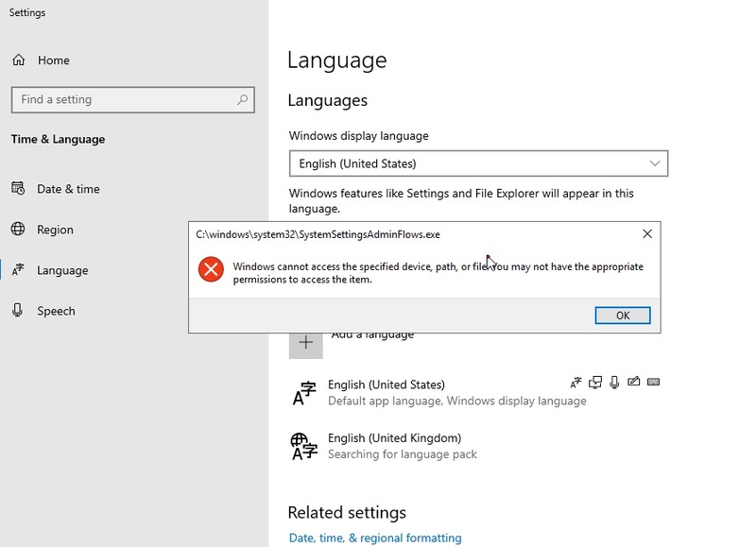Click the microphone icon next to Speech
The image size is (756, 547).
click(17, 310)
